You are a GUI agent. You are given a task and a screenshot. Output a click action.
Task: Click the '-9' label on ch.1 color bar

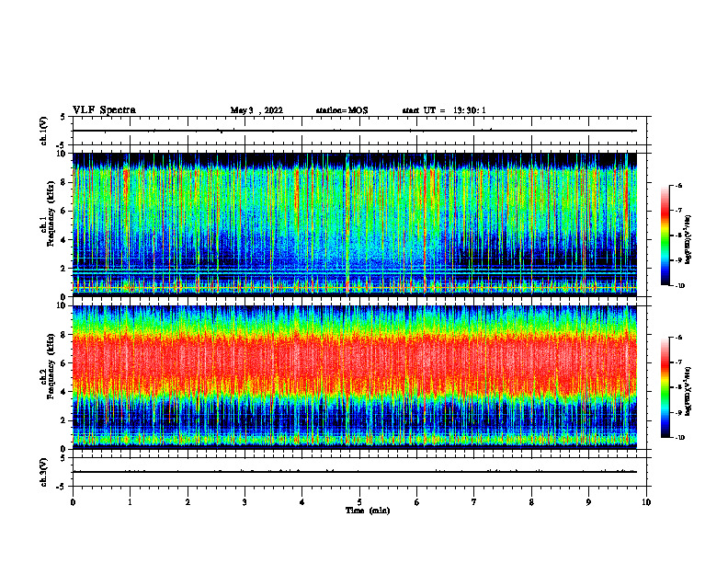tap(678, 260)
